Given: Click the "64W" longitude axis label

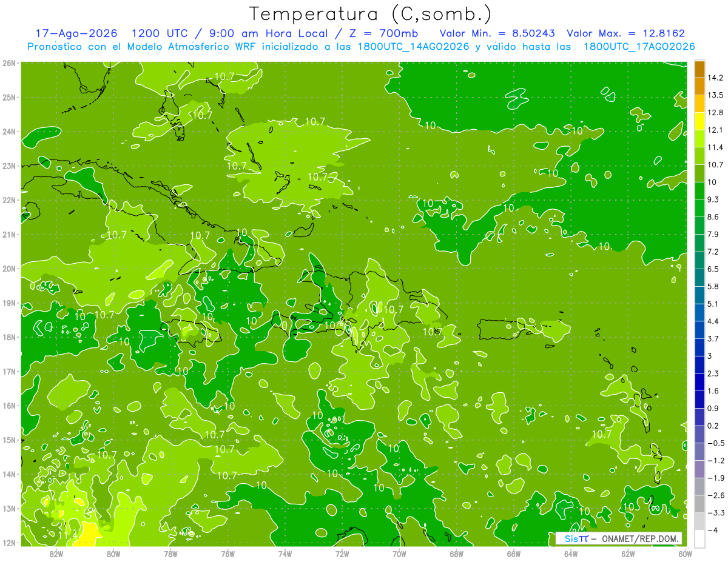Looking at the screenshot, I should (571, 554).
